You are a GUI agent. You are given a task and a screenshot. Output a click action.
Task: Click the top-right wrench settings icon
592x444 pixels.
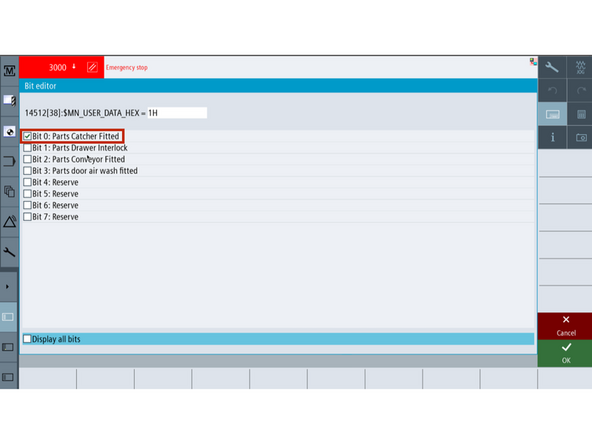(552, 68)
